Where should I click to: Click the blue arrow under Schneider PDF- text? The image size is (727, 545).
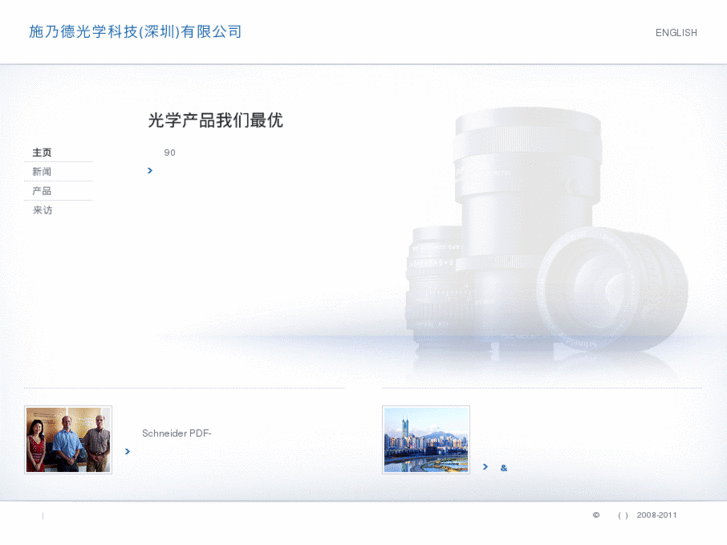128,451
